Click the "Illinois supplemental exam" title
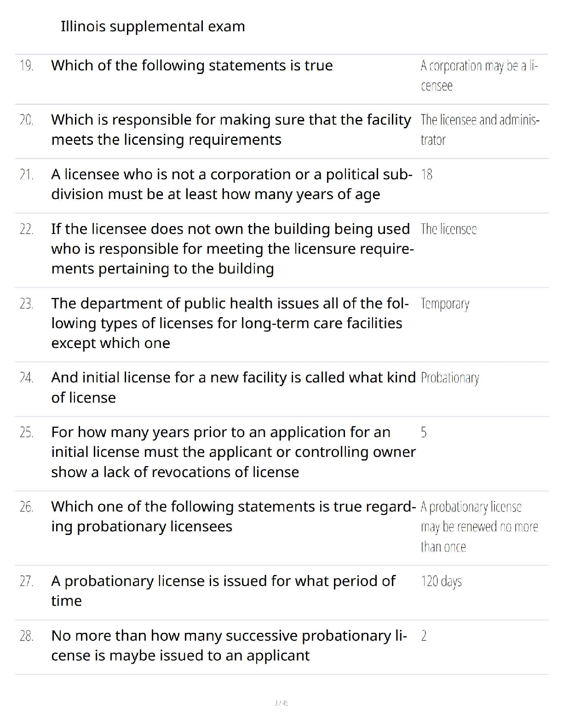This screenshot has width=563, height=728. [x=153, y=27]
